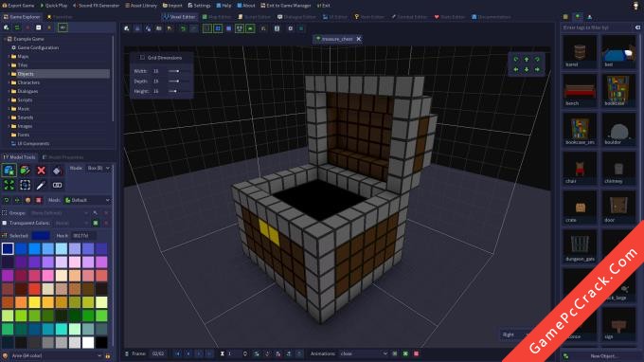Select the bookcase thumbnail in object list
The height and width of the screenshot is (362, 644).
pyautogui.click(x=618, y=91)
